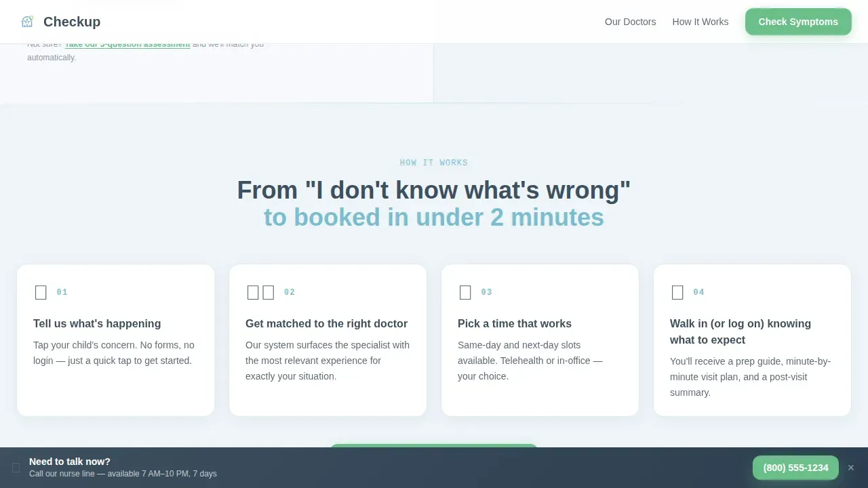Go to How It Works section
The height and width of the screenshot is (488, 868).
(701, 22)
